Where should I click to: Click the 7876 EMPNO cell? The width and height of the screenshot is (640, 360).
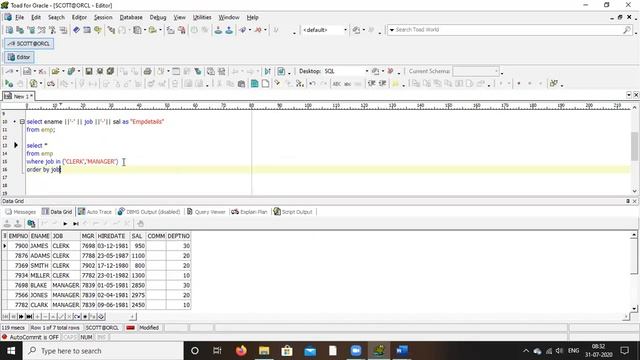pyautogui.click(x=18, y=256)
